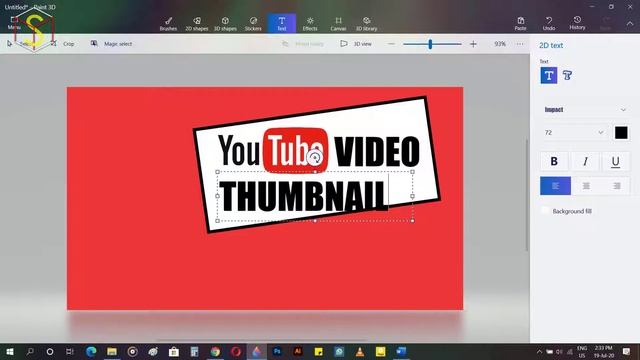The width and height of the screenshot is (640, 360).
Task: Open the Menu button
Action: point(14,23)
